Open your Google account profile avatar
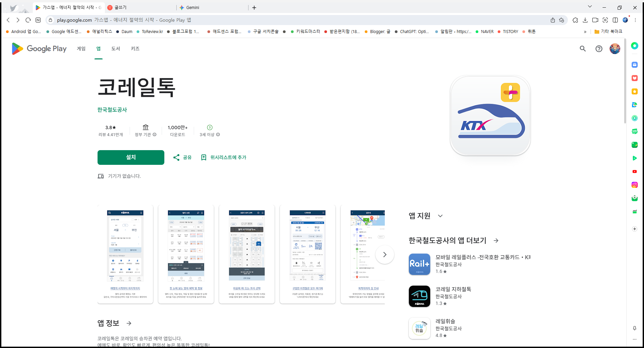Viewport: 644px width, 348px height. click(615, 49)
